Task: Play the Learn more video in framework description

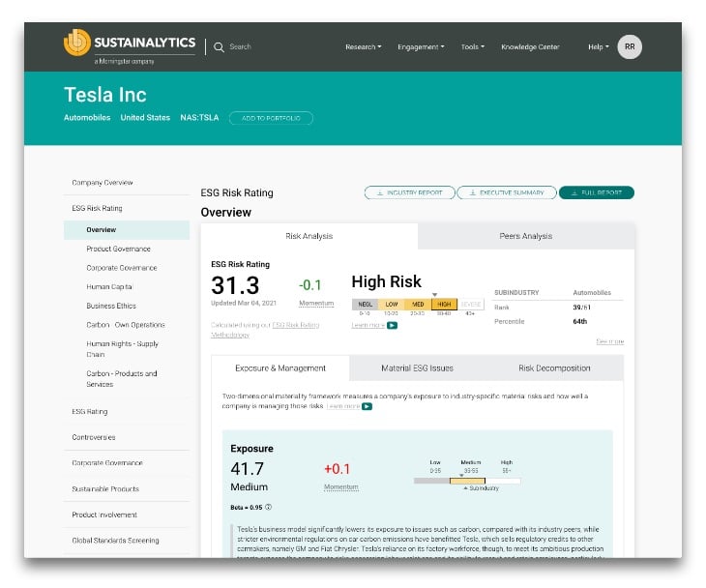Action: pyautogui.click(x=367, y=406)
